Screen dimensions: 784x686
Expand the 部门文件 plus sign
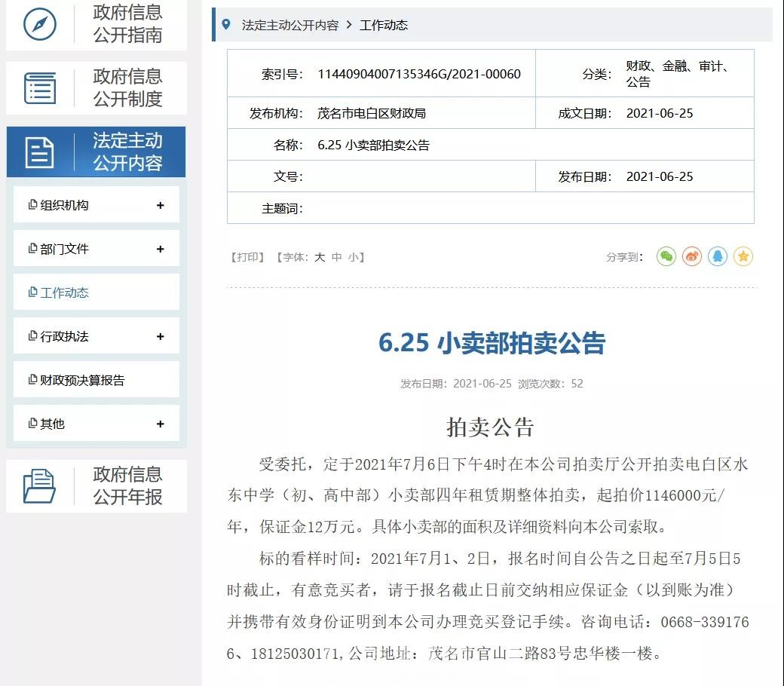coord(160,249)
